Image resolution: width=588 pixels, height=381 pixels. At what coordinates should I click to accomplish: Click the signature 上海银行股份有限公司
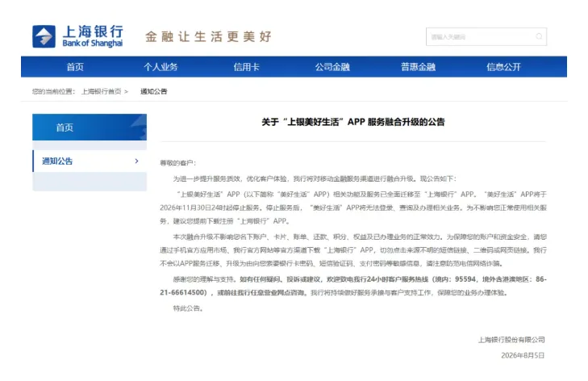coord(511,340)
